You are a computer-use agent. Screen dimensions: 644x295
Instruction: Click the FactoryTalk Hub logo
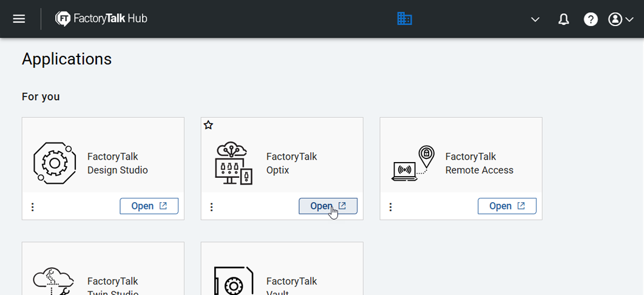[x=101, y=19]
